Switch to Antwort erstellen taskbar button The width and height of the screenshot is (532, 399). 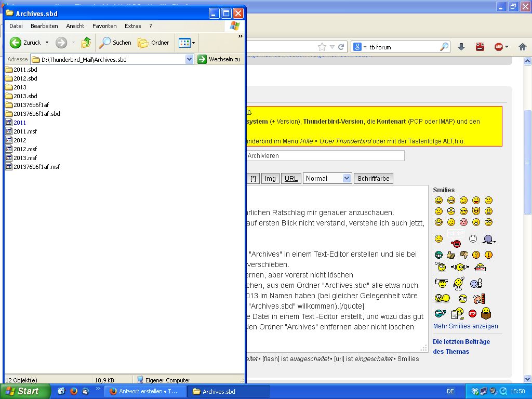(145, 391)
